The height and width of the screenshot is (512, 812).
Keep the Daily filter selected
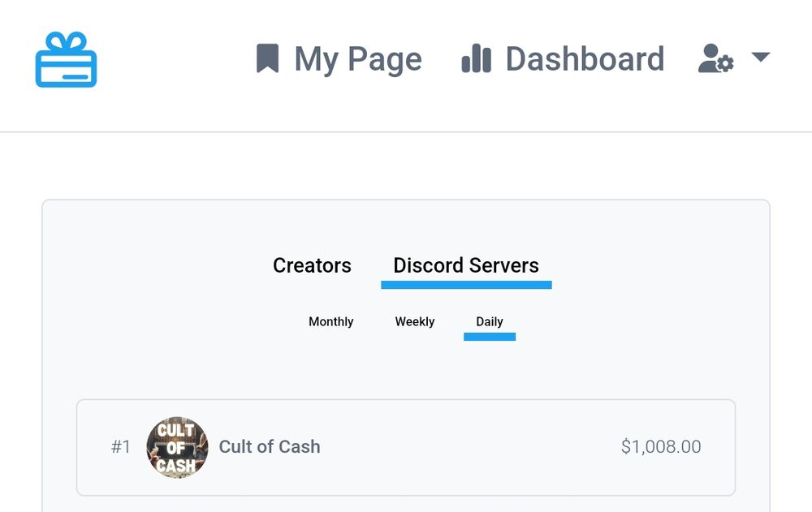(489, 321)
